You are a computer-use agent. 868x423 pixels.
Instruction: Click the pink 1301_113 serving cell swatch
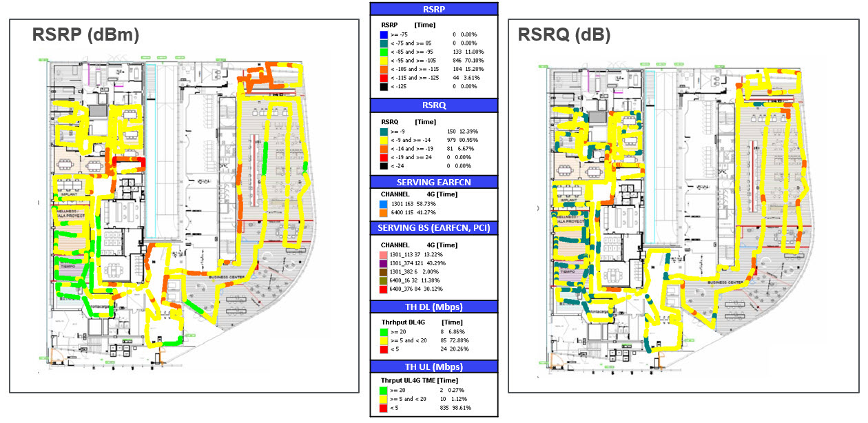(x=384, y=255)
